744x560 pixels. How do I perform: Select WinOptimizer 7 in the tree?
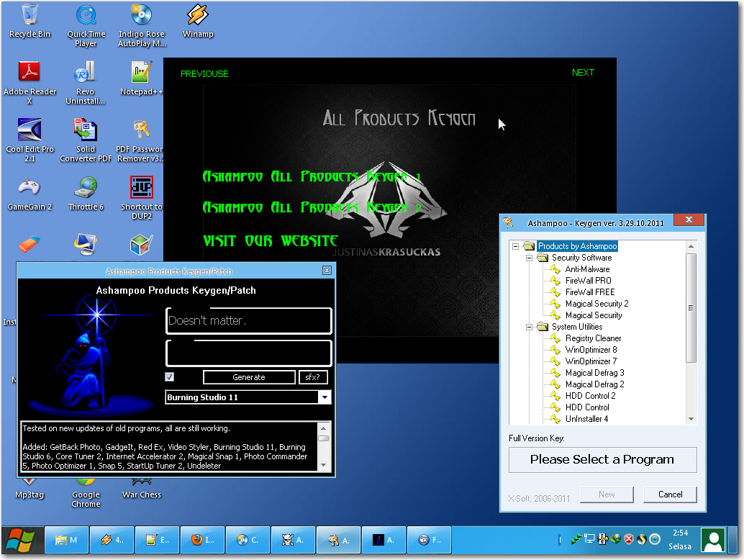(591, 361)
